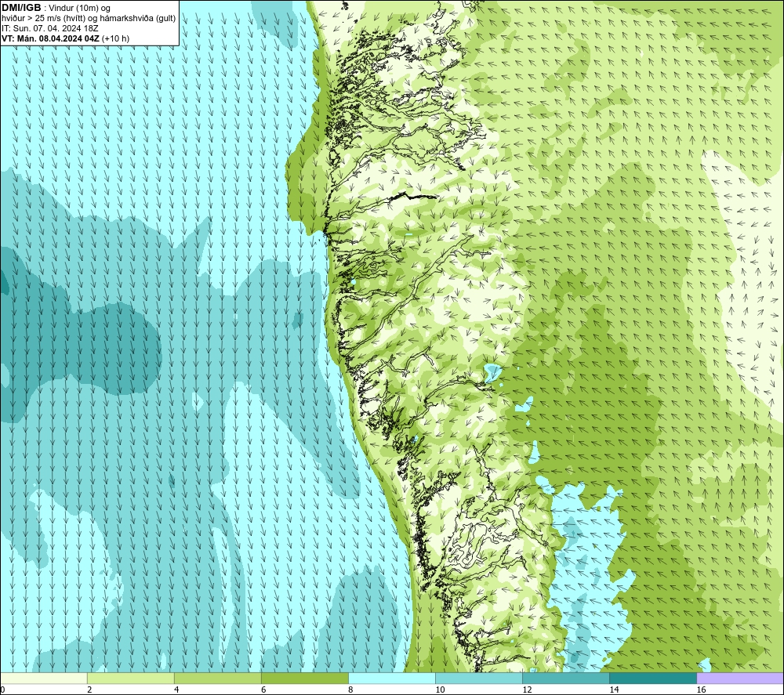Click the light cyan 8–10 legend swatch
The height and width of the screenshot is (695, 784).
click(392, 679)
